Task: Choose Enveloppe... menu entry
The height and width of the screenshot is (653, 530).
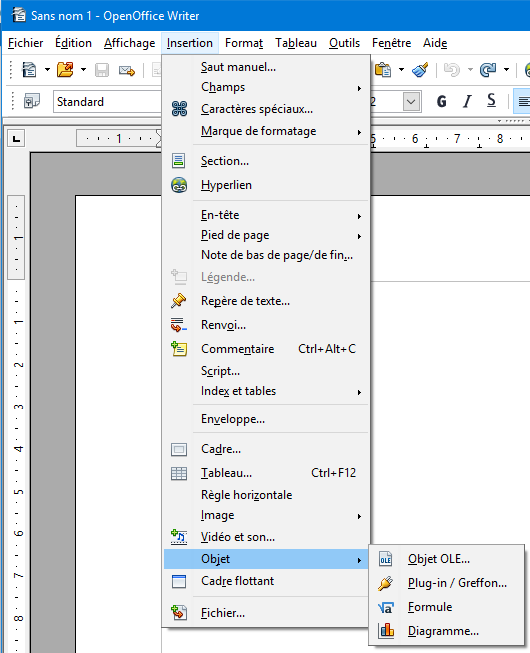Action: point(266,419)
